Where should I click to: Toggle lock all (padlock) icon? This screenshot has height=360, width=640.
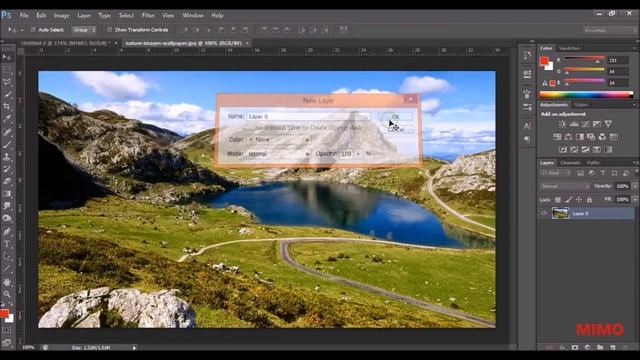click(589, 200)
